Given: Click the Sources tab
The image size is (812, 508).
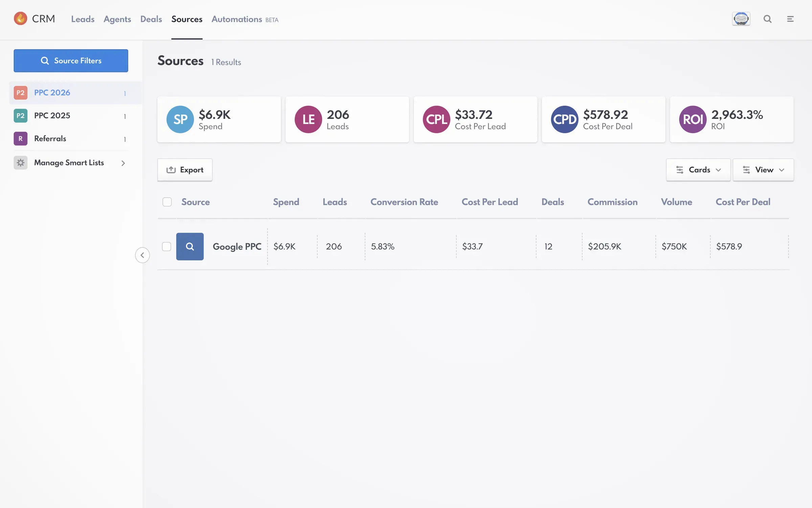Looking at the screenshot, I should 187,19.
